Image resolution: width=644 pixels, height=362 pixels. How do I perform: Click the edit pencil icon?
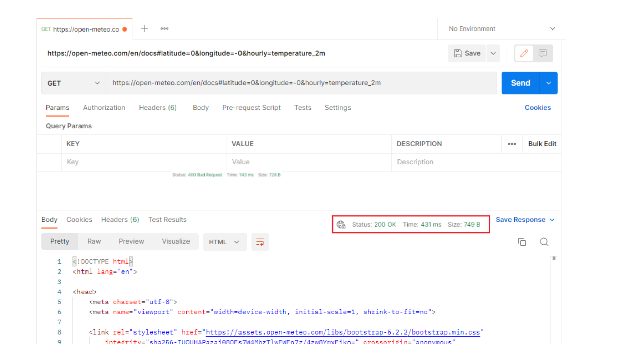tap(524, 53)
